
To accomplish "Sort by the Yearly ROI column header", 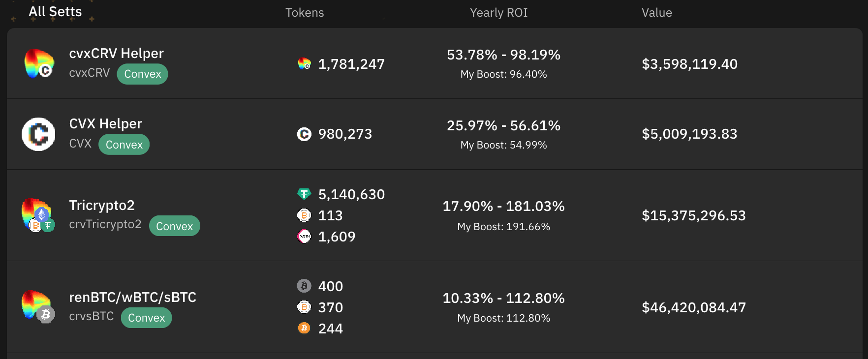I will [x=498, y=13].
